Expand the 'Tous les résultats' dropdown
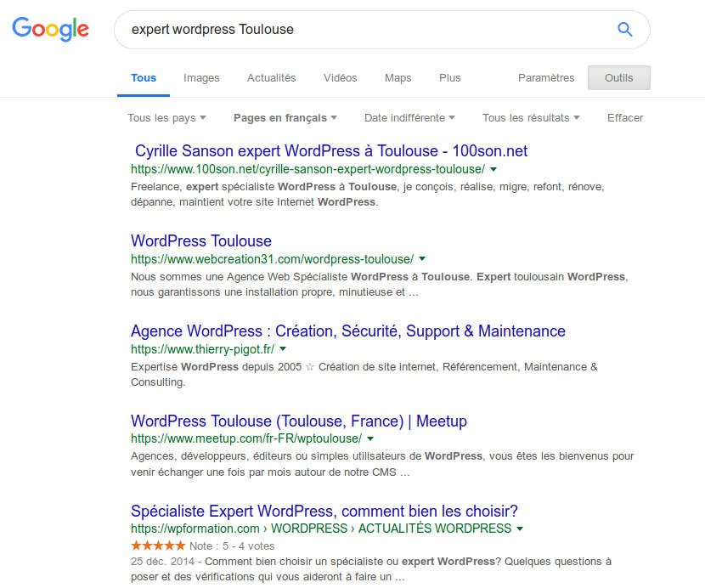Viewport: 705px width, 588px height. click(x=531, y=118)
